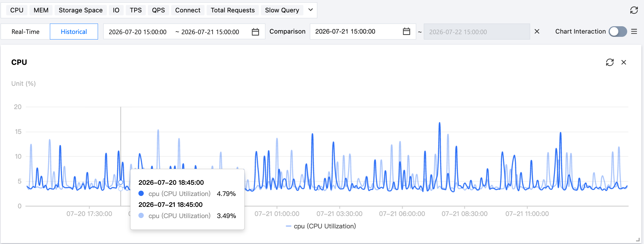Open the Storage Space metric
The width and height of the screenshot is (644, 244).
[x=81, y=10]
